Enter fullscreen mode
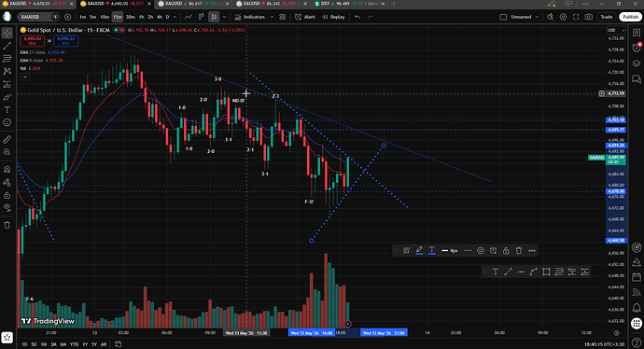 [x=576, y=17]
